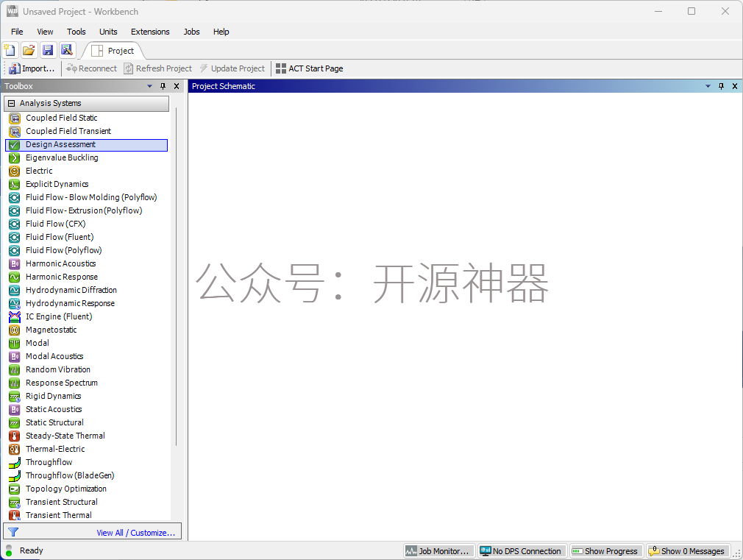Click the Harmonic Acoustics icon
This screenshot has width=743, height=560.
click(15, 264)
